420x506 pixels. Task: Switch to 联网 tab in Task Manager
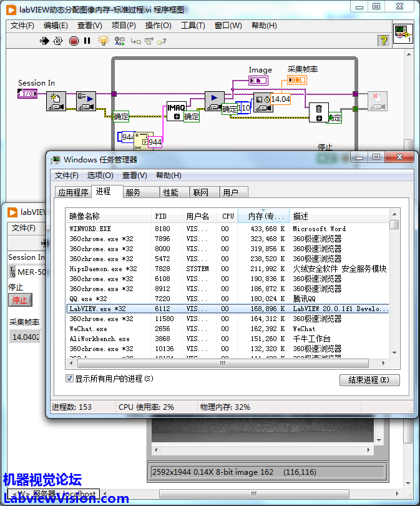[x=205, y=192]
